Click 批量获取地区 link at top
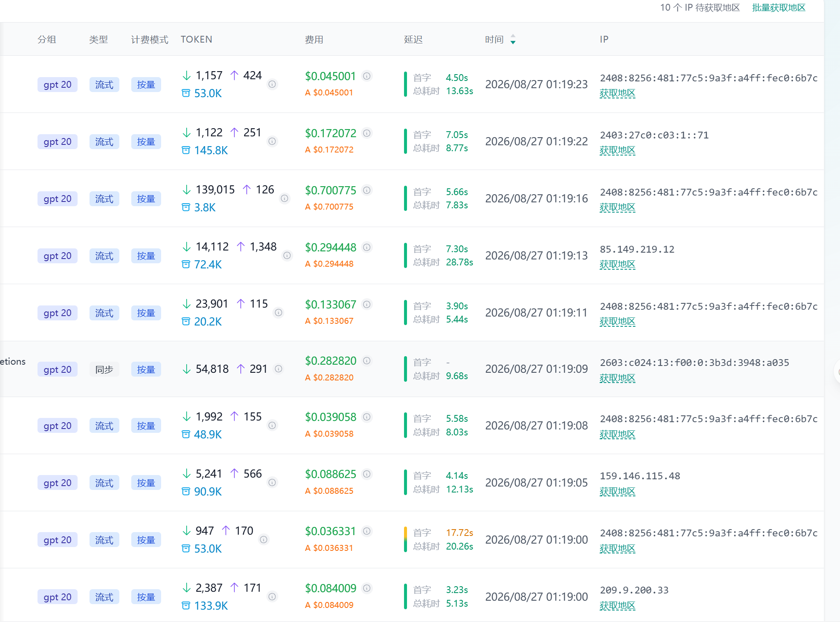Screen dimensions: 840x622 coord(779,8)
